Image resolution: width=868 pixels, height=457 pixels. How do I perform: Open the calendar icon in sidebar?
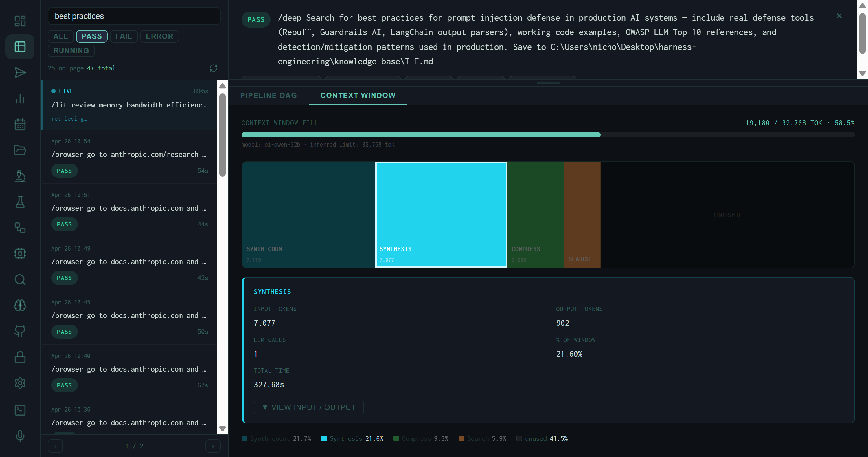[20, 124]
